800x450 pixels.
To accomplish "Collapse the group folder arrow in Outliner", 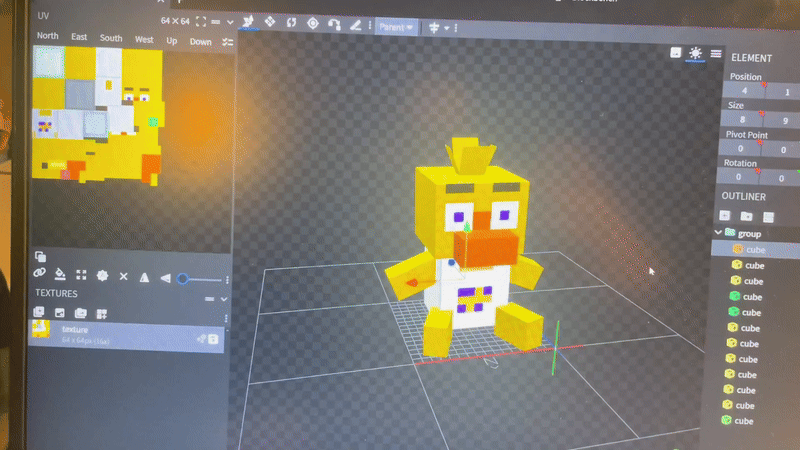I will tap(718, 232).
